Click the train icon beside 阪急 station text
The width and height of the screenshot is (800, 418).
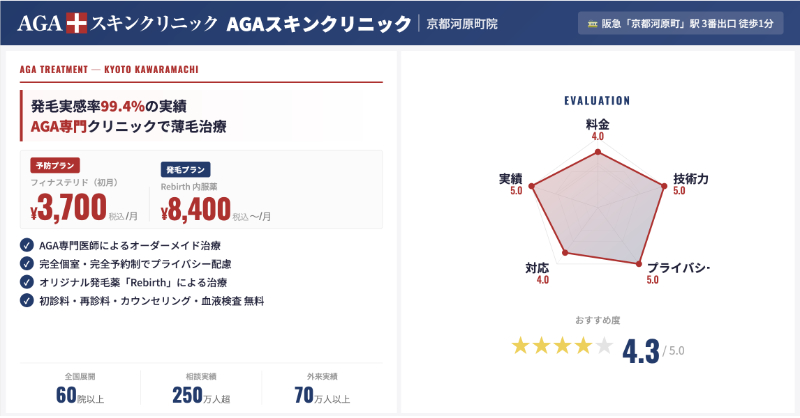click(592, 23)
